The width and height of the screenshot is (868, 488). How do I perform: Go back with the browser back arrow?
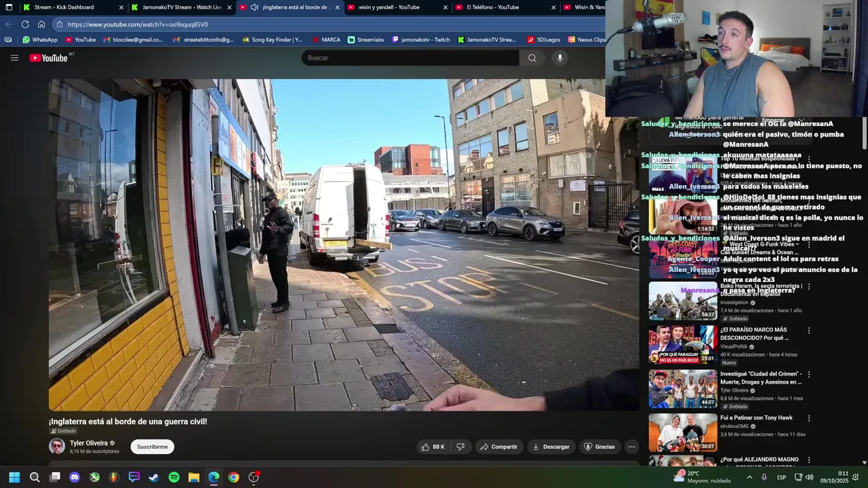click(x=9, y=24)
